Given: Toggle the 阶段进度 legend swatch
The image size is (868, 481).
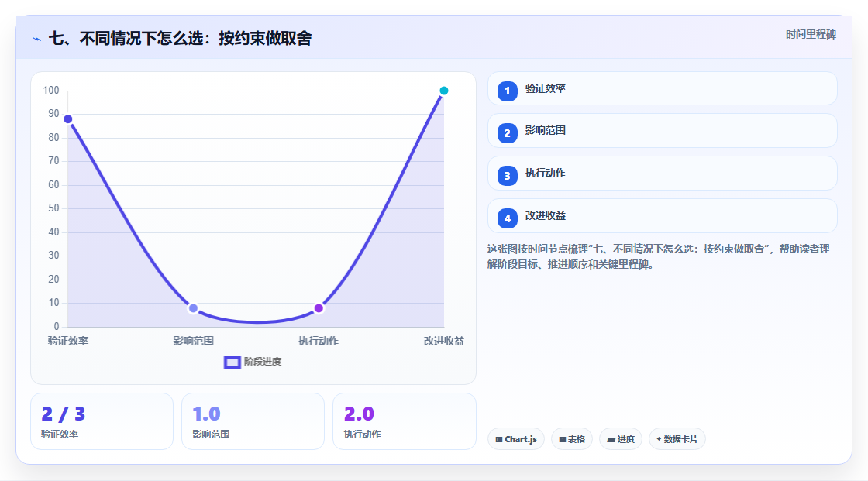Looking at the screenshot, I should (x=232, y=362).
